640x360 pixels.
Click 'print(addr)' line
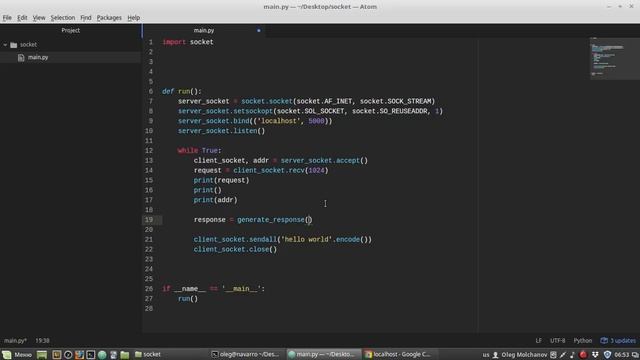(215, 200)
